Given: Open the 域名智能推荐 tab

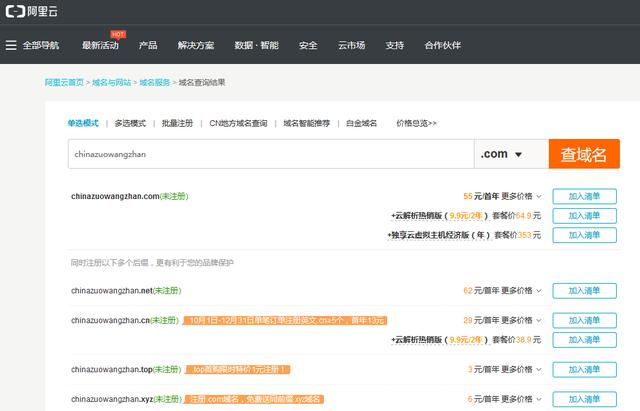Looking at the screenshot, I should (x=307, y=123).
